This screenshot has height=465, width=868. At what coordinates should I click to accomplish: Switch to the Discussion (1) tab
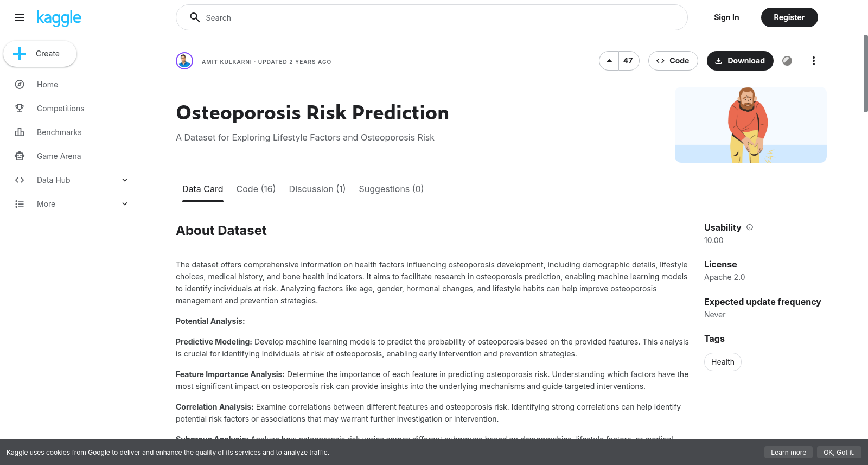coord(317,189)
